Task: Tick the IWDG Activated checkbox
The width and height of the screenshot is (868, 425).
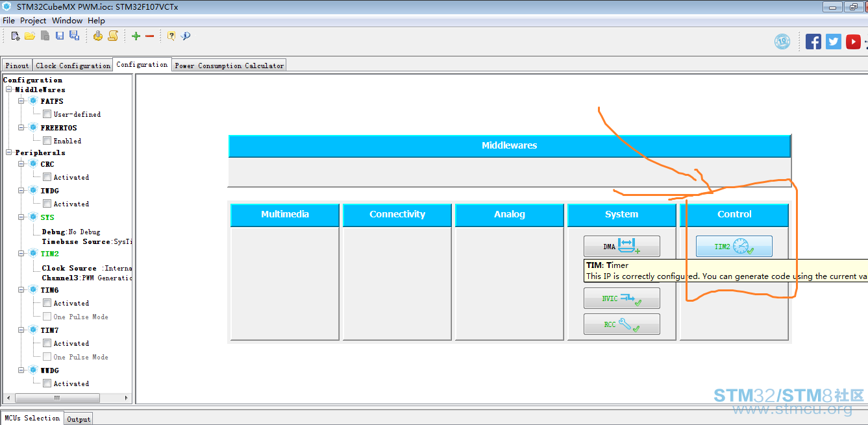Action: 47,204
